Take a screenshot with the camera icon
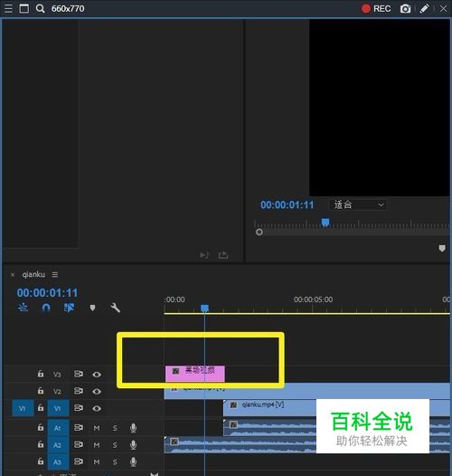This screenshot has height=476, width=452. tap(405, 8)
